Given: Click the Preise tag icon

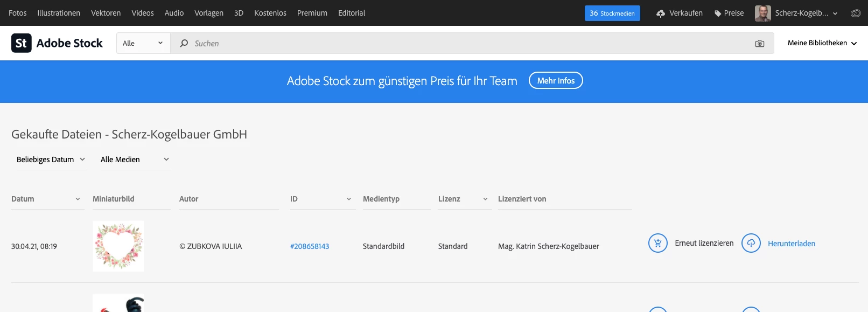Looking at the screenshot, I should [718, 13].
